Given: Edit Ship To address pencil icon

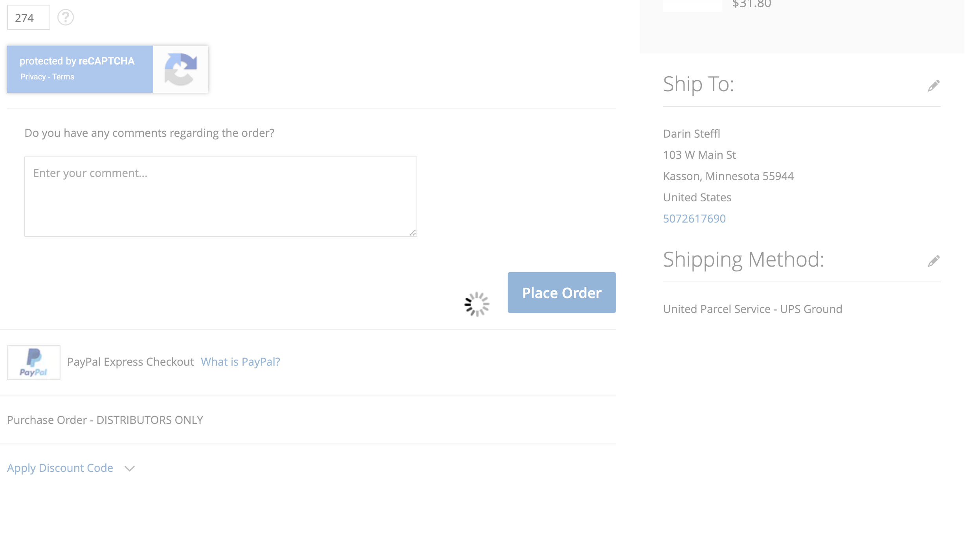Looking at the screenshot, I should [934, 86].
